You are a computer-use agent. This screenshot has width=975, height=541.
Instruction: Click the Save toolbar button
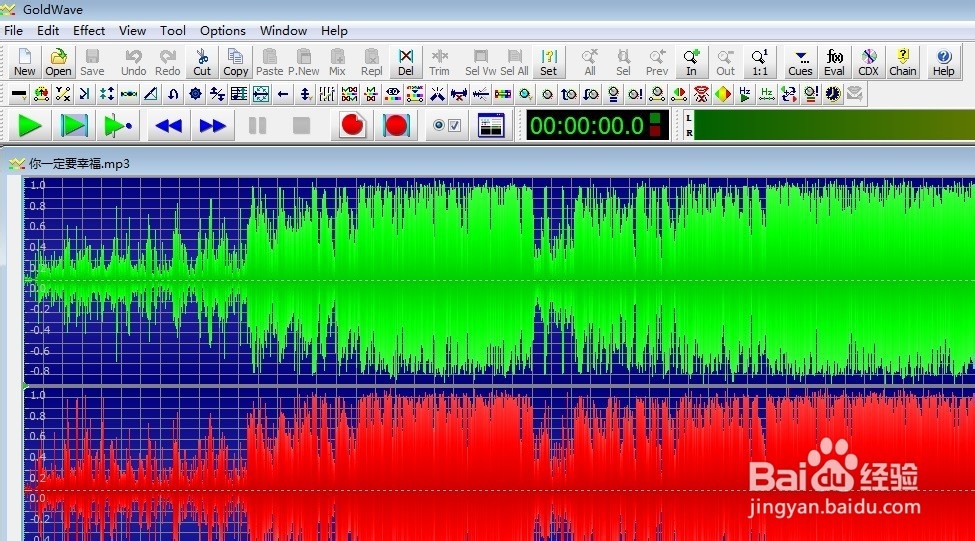coord(92,62)
